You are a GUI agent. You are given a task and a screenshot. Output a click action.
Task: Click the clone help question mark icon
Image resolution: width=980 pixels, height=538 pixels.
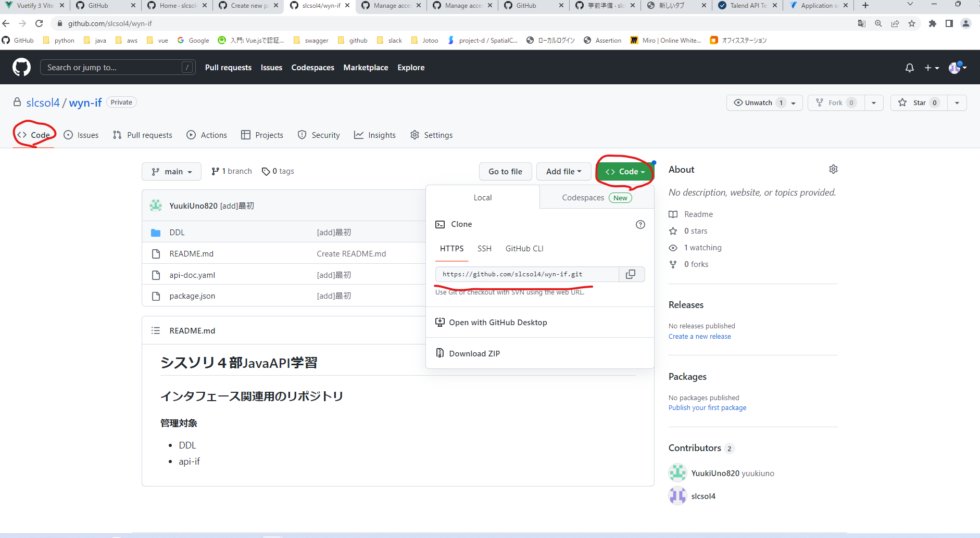[640, 224]
